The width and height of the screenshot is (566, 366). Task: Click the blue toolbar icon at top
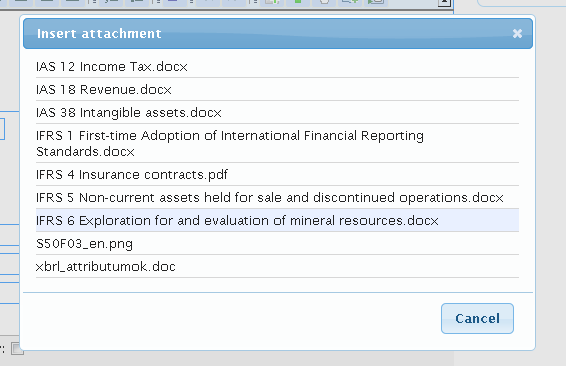(173, 1)
